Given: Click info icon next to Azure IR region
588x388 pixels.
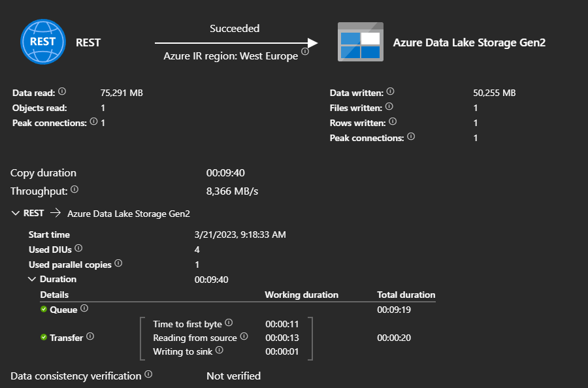Looking at the screenshot, I should (x=305, y=52).
